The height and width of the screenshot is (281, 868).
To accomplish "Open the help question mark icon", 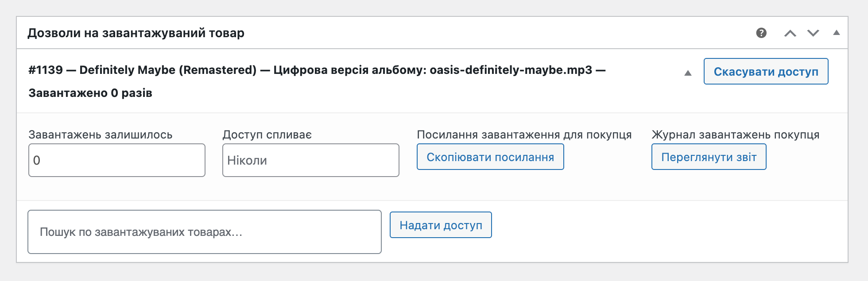I will 761,33.
